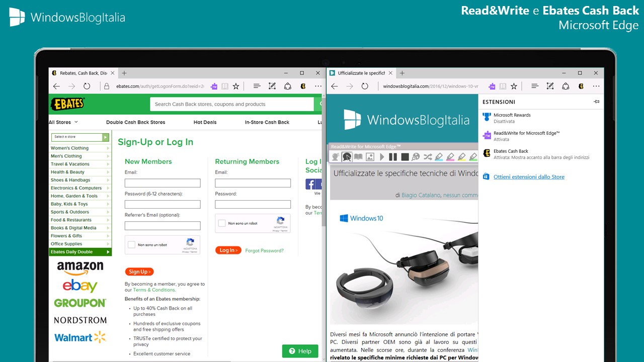The image size is (644, 362).
Task: Click Share icon in Ebates window toolbar
Action: pos(288,86)
